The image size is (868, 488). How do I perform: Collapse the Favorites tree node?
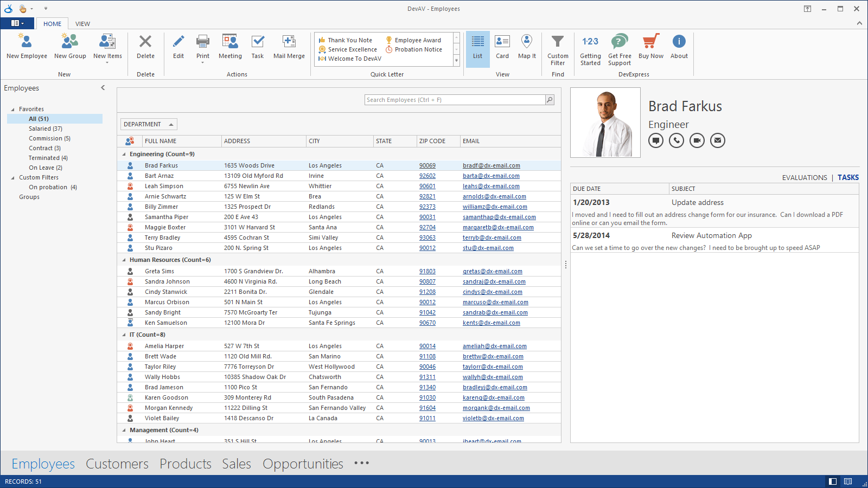12,108
